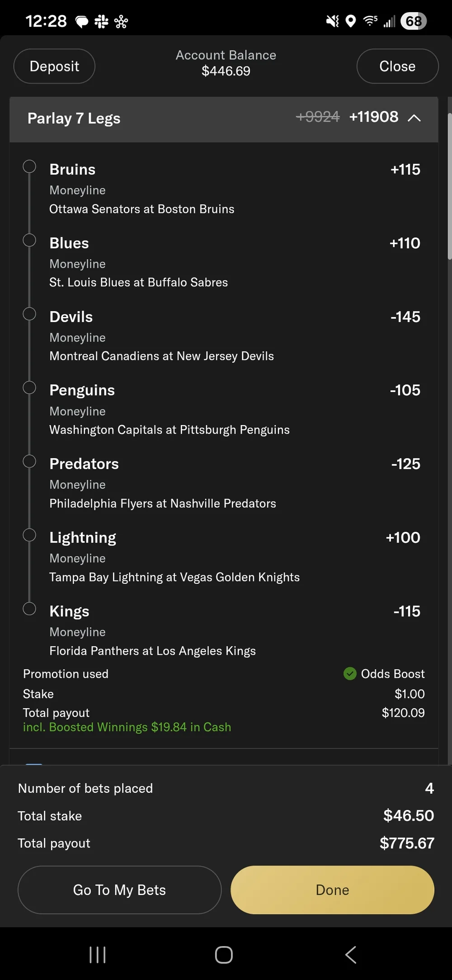Tap the Wi-Fi status icon
This screenshot has width=452, height=980.
(370, 21)
